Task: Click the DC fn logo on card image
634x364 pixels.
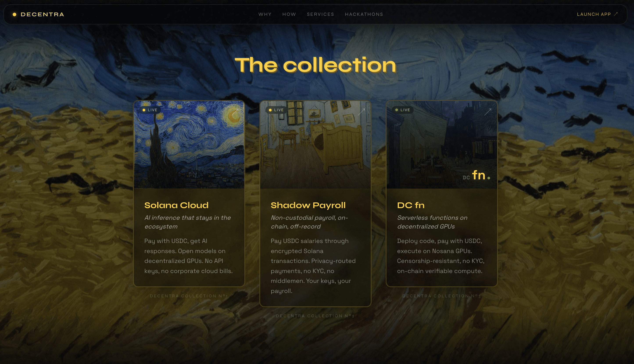Action: tap(476, 175)
